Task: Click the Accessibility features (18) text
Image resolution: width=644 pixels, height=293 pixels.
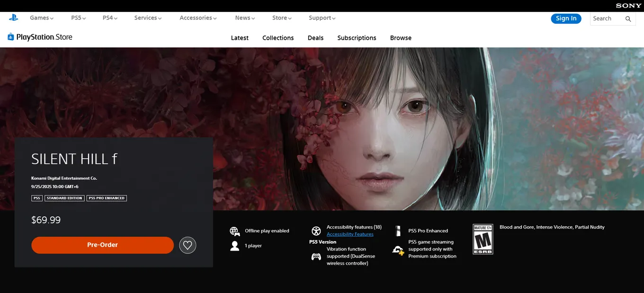Action: [354, 227]
